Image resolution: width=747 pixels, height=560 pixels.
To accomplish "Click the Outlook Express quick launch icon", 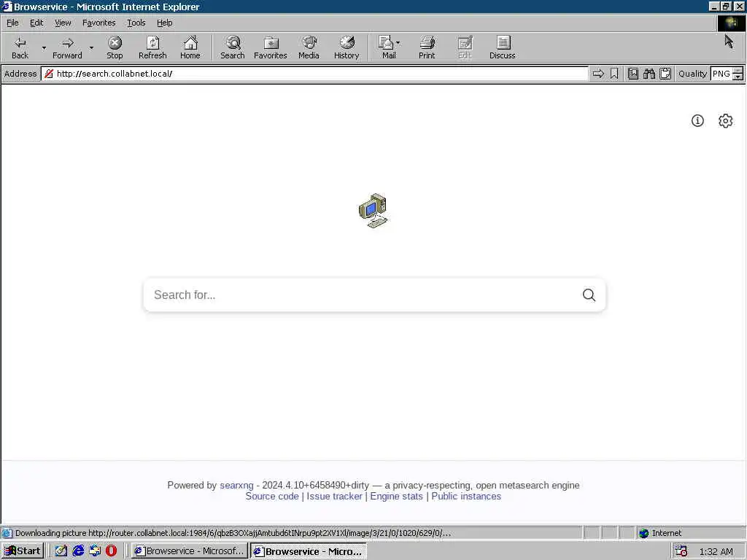I will (x=95, y=551).
